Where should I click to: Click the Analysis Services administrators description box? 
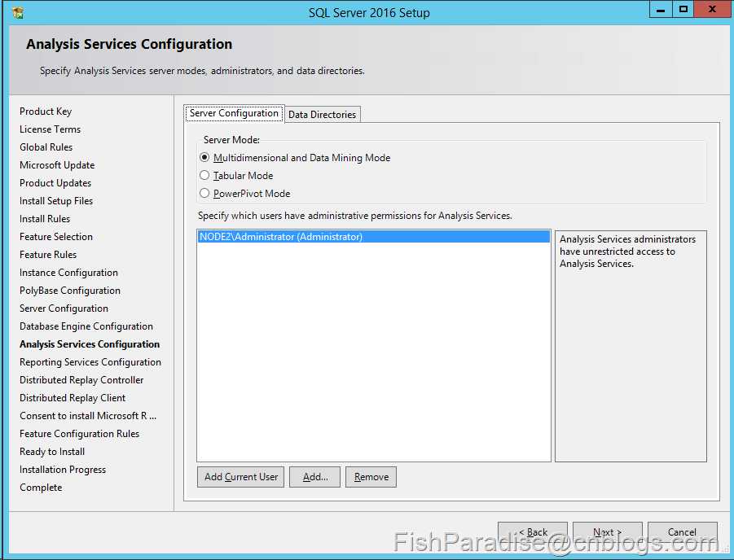631,346
